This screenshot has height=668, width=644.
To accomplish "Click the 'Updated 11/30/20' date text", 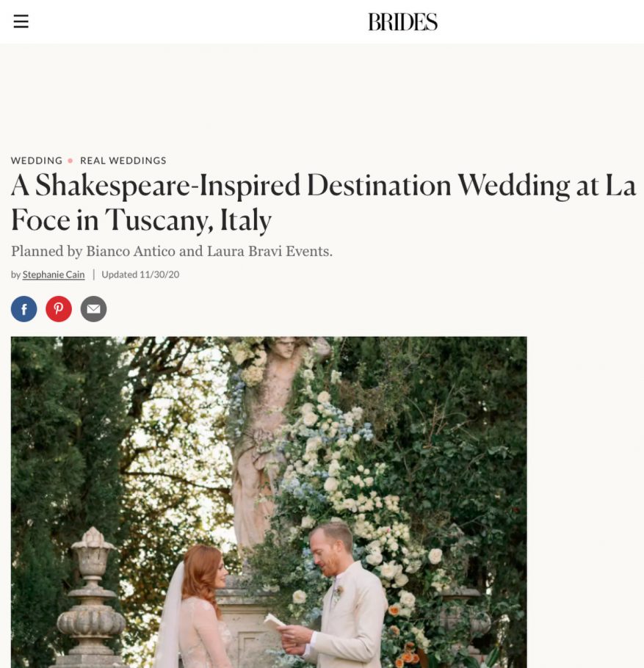I will (x=140, y=275).
